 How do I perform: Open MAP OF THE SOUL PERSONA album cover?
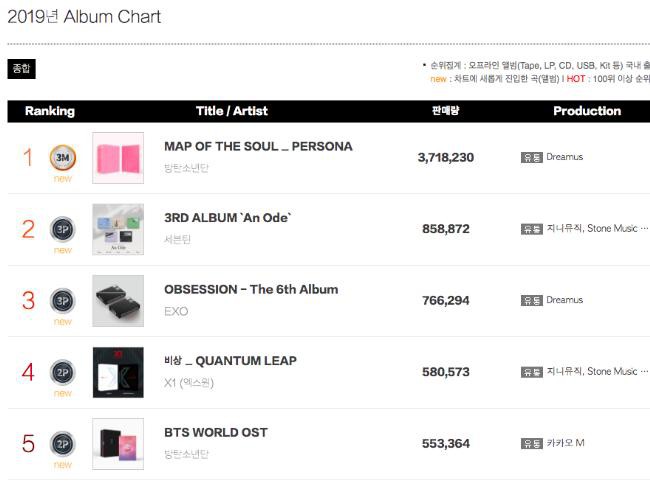(x=118, y=158)
